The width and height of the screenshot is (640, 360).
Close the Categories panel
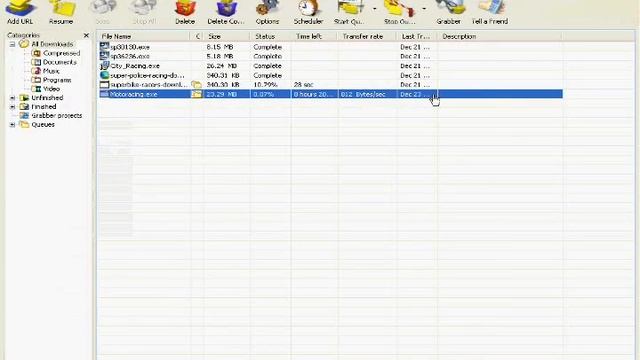[x=86, y=36]
